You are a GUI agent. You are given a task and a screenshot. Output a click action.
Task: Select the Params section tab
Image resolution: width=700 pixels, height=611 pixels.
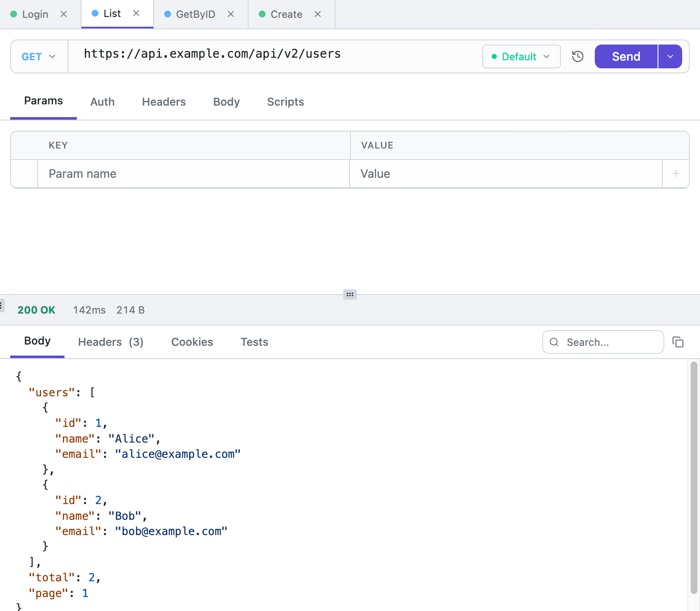tap(43, 101)
